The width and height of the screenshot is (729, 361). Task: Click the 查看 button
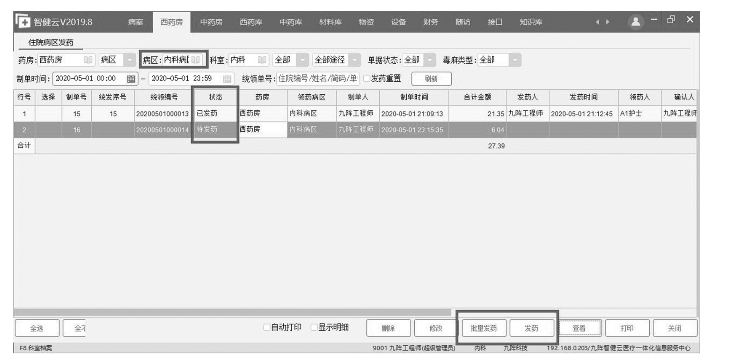[579, 328]
